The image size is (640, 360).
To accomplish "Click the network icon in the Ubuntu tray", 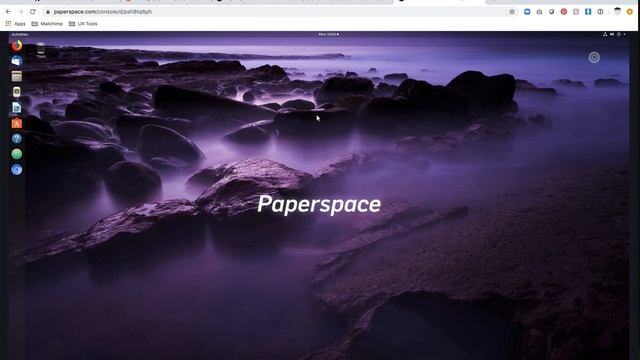I will (605, 34).
